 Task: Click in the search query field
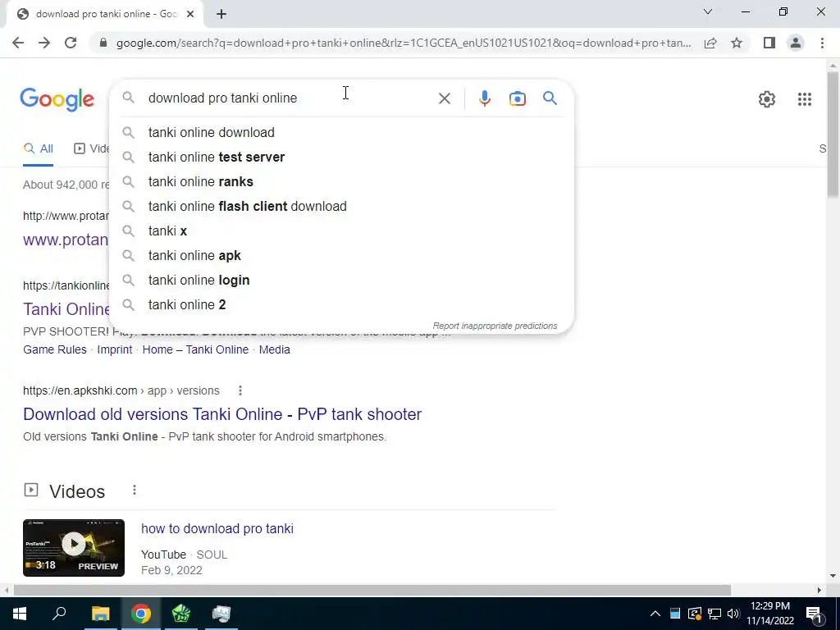pyautogui.click(x=290, y=98)
